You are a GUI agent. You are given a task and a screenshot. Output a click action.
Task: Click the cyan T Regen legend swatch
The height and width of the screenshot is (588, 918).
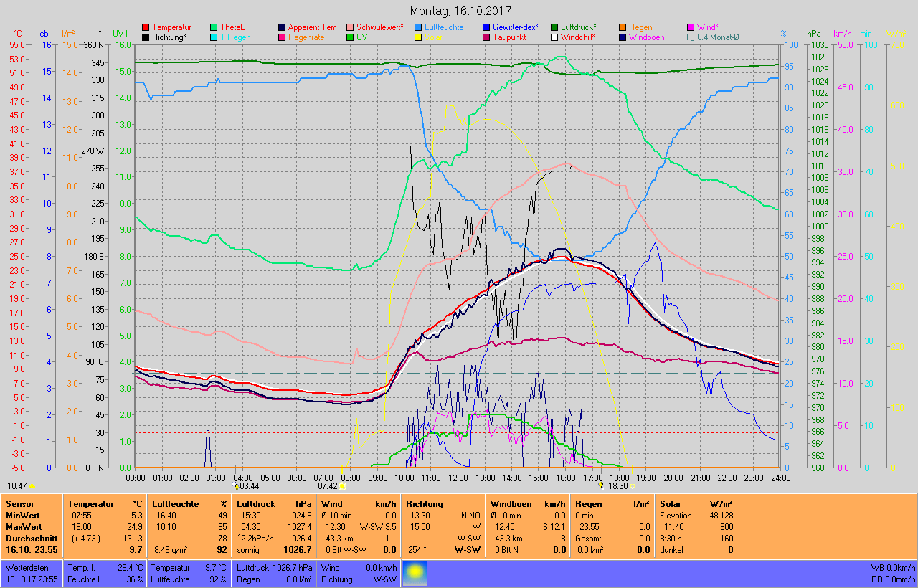point(214,37)
